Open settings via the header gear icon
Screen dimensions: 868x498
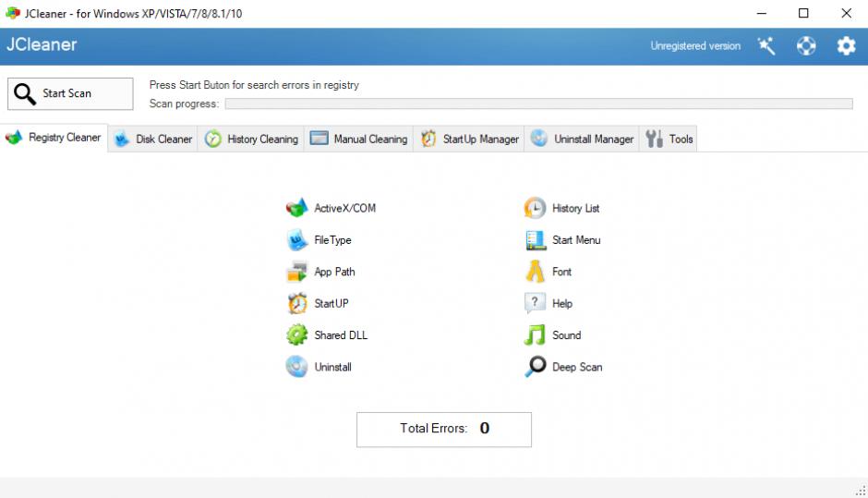(x=846, y=46)
